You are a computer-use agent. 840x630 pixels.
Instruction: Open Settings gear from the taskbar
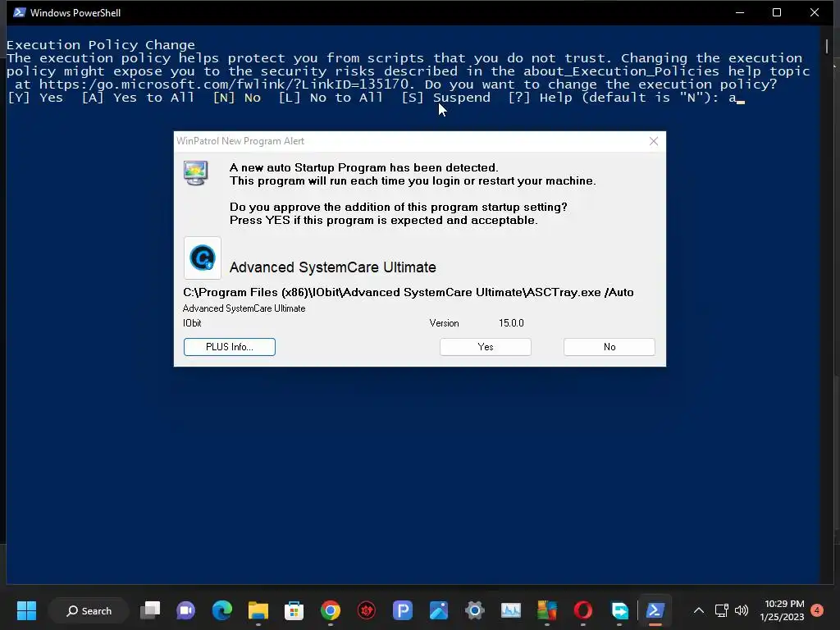point(475,610)
